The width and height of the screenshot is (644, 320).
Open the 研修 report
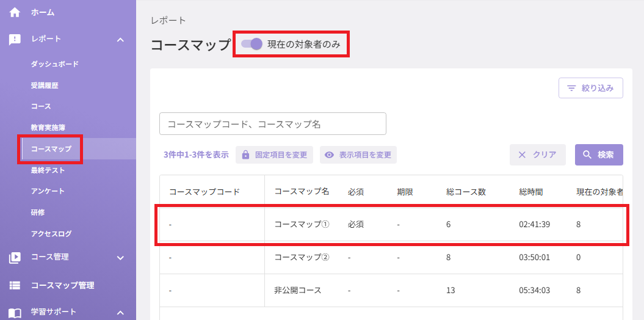pyautogui.click(x=38, y=213)
